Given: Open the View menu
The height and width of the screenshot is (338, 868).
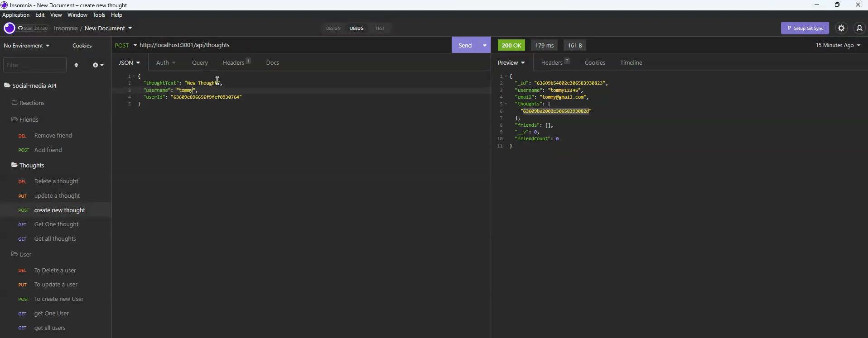Looking at the screenshot, I should pyautogui.click(x=56, y=15).
